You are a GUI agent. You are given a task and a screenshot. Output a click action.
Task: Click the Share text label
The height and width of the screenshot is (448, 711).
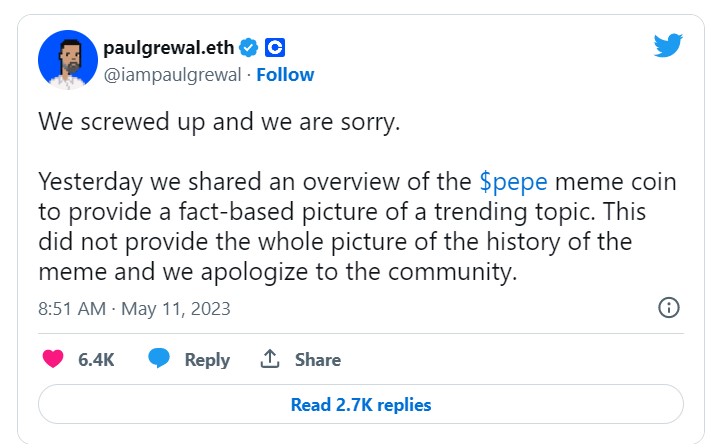click(317, 360)
